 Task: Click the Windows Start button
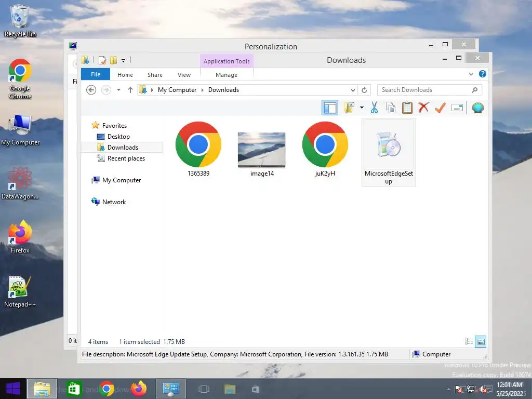[x=13, y=389]
